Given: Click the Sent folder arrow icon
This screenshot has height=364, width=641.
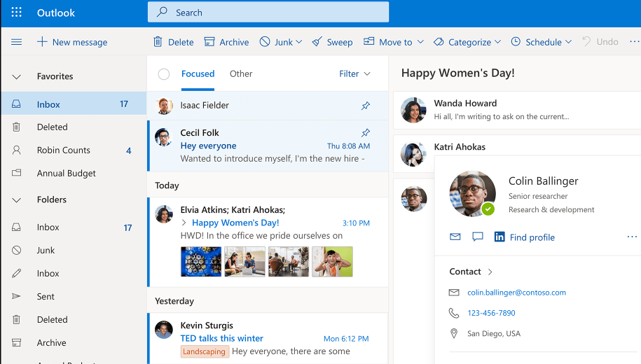Looking at the screenshot, I should coord(16,296).
